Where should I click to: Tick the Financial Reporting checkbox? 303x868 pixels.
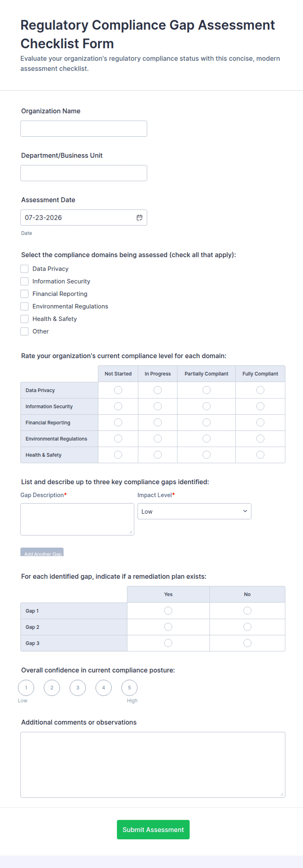(x=24, y=294)
